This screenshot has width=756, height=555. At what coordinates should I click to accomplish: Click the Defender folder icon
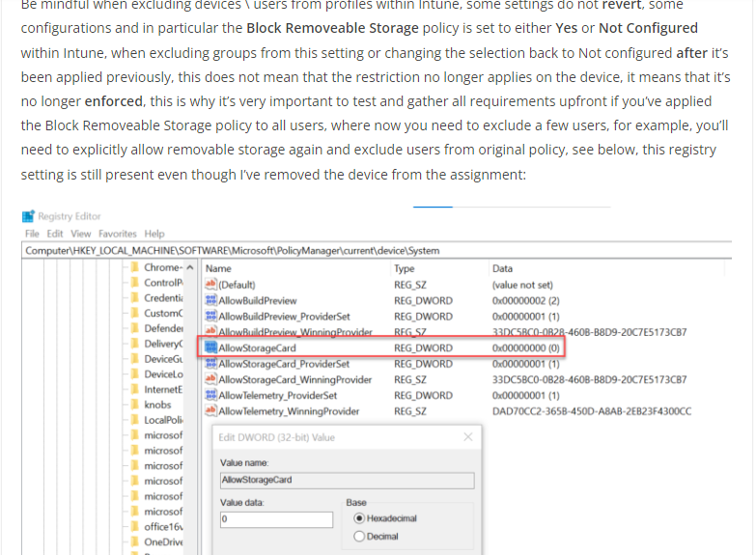tap(135, 328)
